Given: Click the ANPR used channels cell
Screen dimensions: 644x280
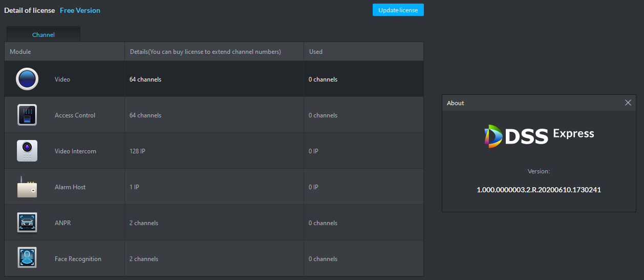Looking at the screenshot, I should click(323, 223).
